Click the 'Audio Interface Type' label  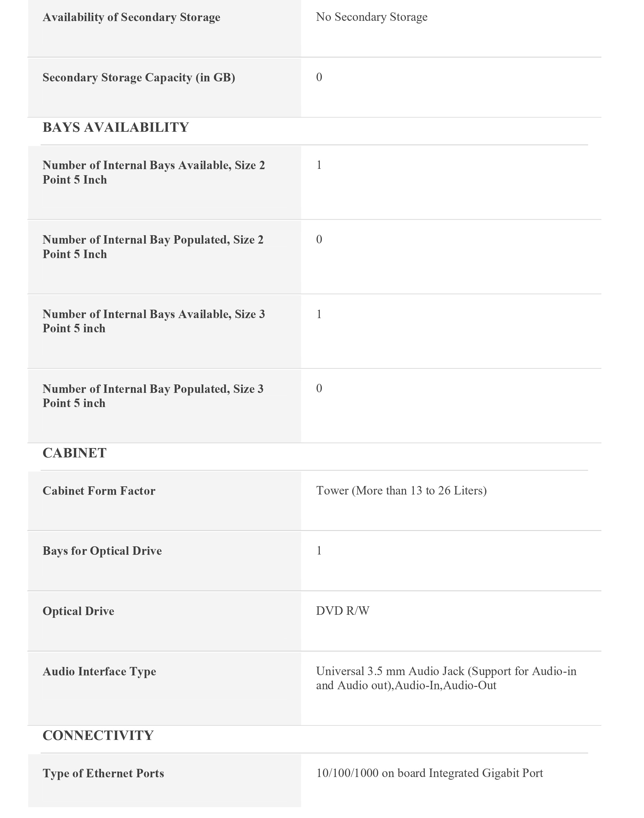(99, 671)
